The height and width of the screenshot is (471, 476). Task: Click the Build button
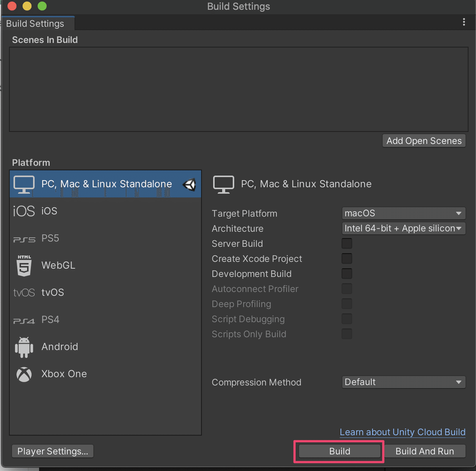coord(340,452)
